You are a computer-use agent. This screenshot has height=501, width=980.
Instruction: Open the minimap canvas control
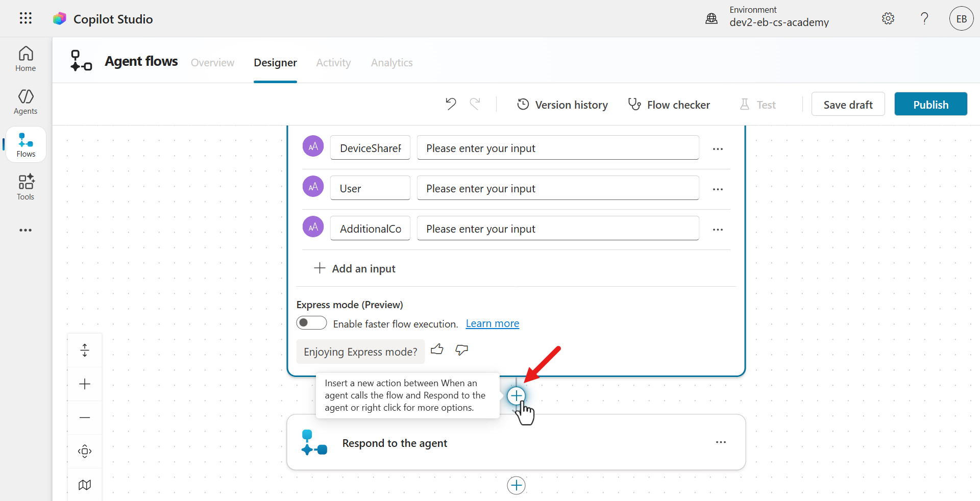(x=85, y=485)
